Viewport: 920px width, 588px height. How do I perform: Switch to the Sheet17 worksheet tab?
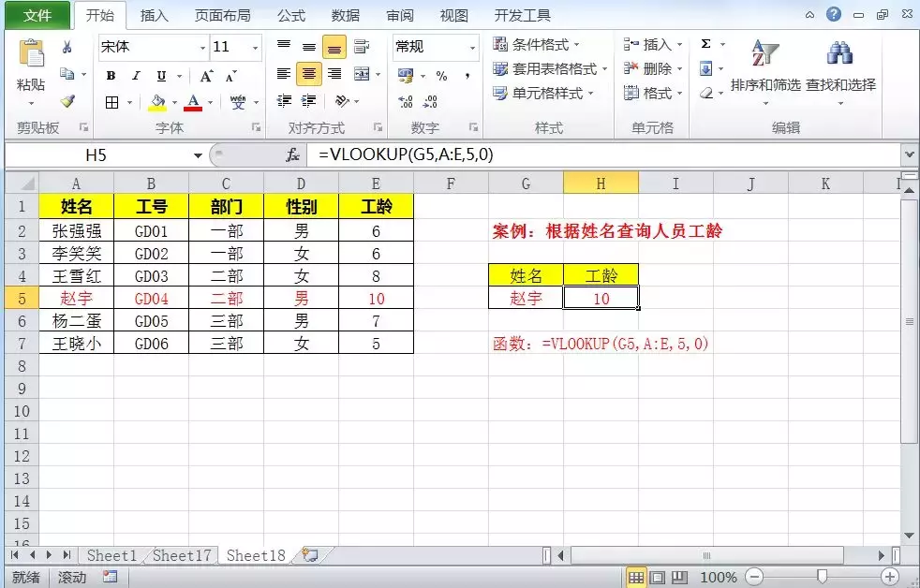point(182,555)
